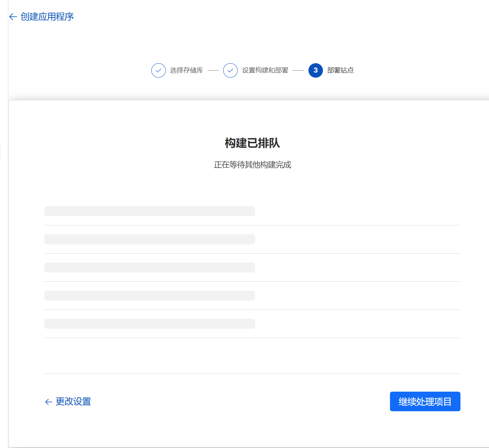Viewport: 489px width, 448px height.
Task: Click the fifth loading placeholder bar
Action: click(150, 324)
